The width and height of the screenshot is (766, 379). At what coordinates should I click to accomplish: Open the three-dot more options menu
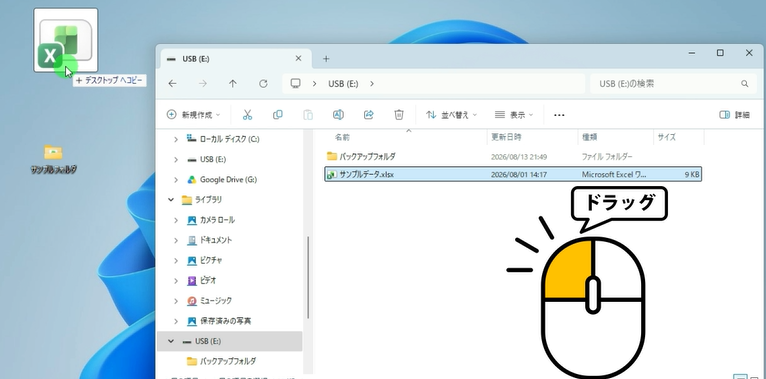pos(559,115)
